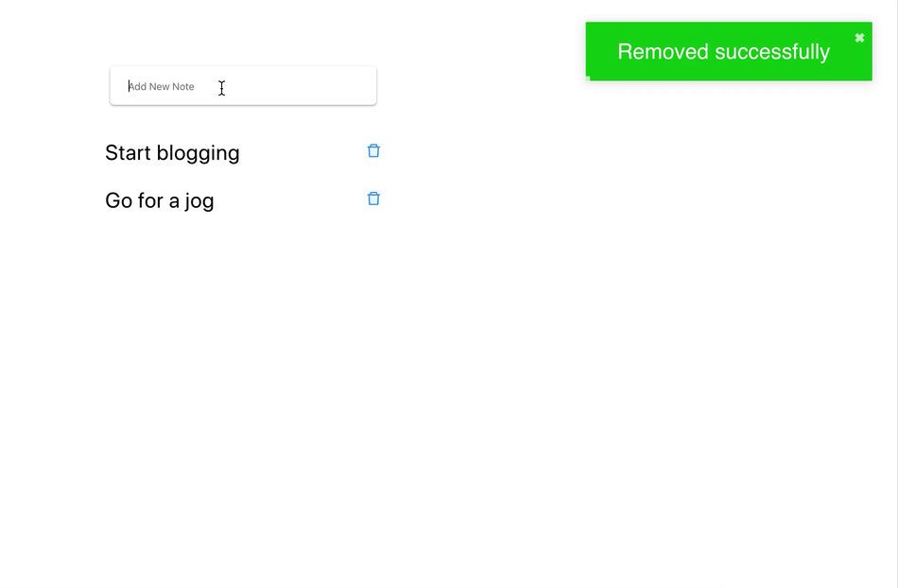Delete the Go for a jog note
Viewport: 898px width, 588px height.
373,199
